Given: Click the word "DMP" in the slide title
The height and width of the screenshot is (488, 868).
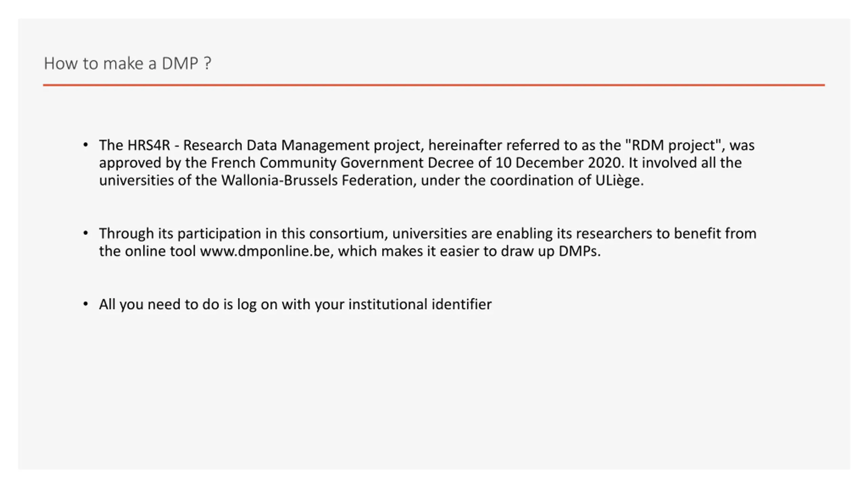Looking at the screenshot, I should coord(180,63).
